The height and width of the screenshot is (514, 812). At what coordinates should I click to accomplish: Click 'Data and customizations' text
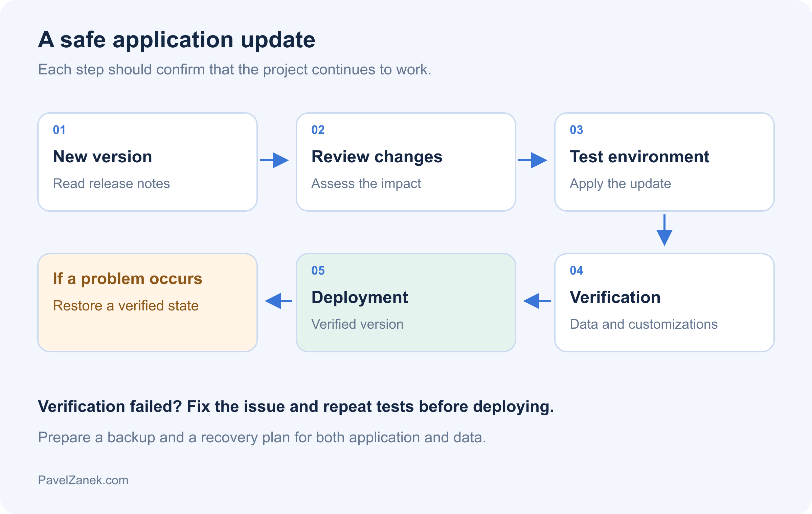tap(644, 324)
